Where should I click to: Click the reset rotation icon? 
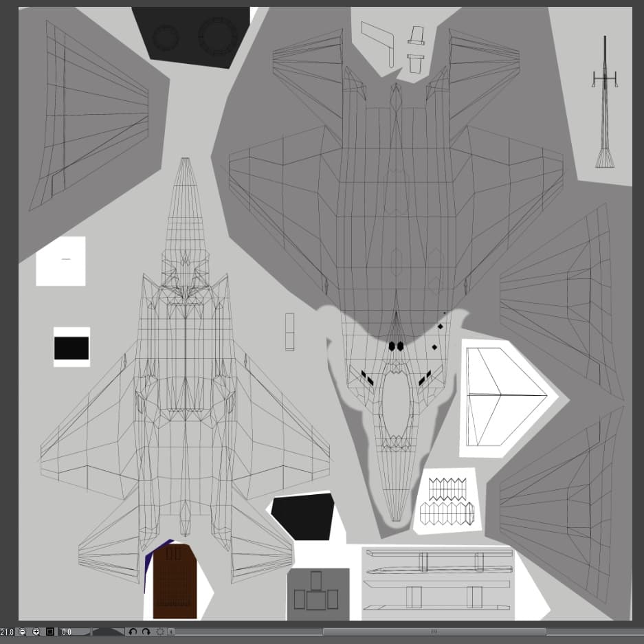pyautogui.click(x=160, y=632)
